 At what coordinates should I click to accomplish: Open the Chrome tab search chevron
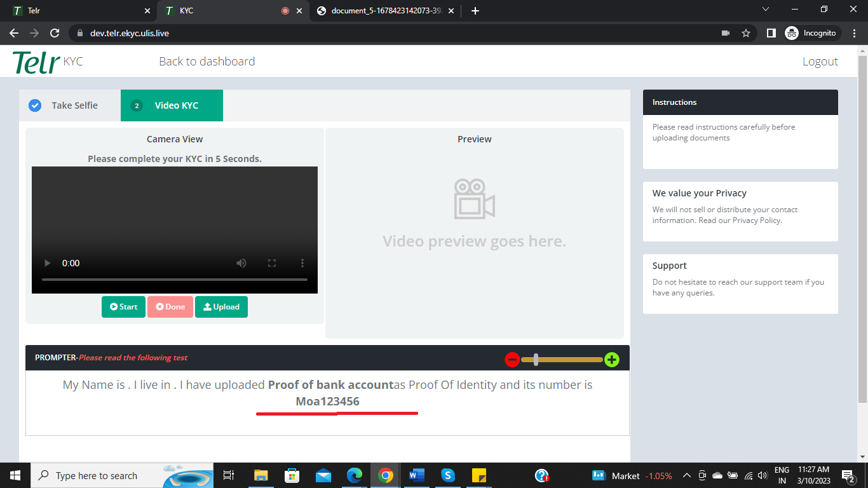tap(766, 10)
